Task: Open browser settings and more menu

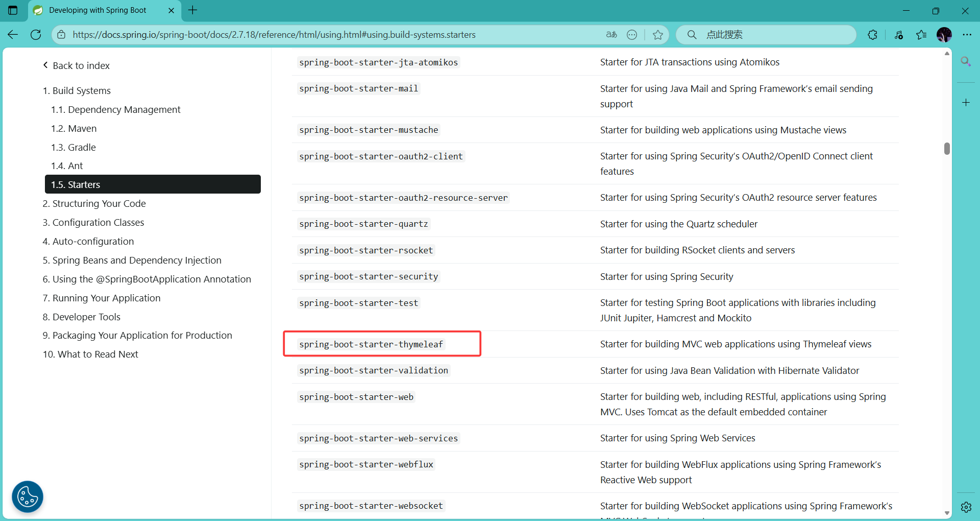Action: 967,35
